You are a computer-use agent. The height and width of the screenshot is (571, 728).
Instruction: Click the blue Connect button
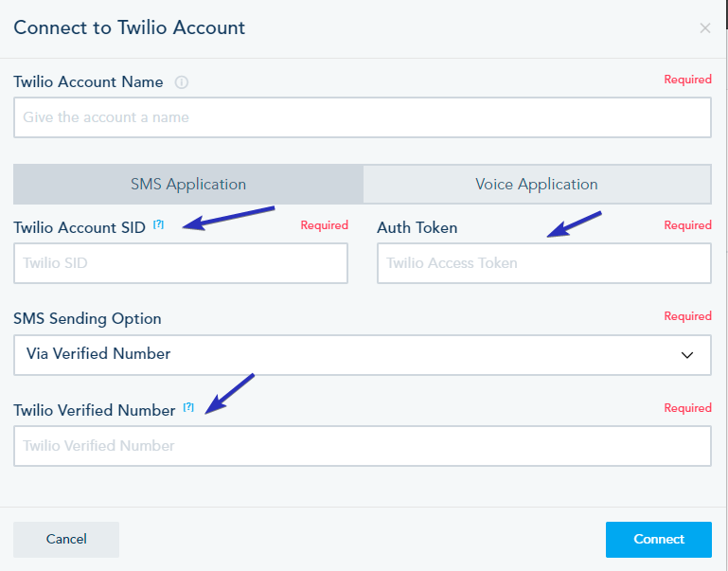(x=658, y=539)
